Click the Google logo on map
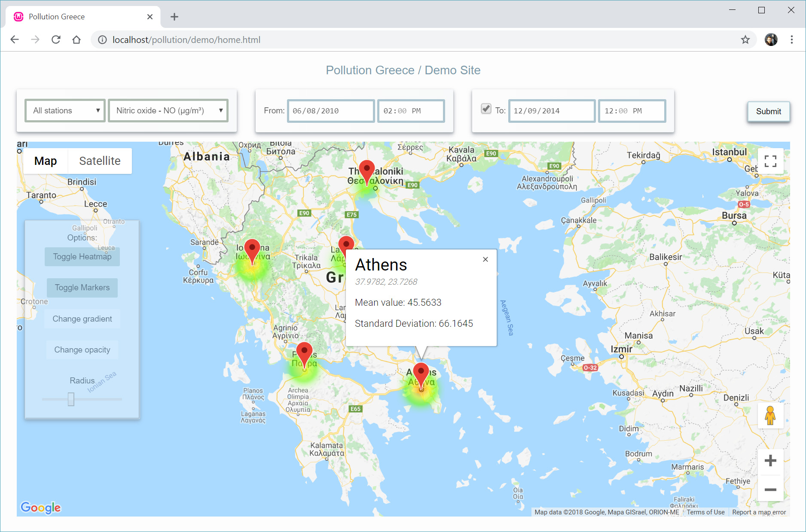Viewport: 806px width, 532px height. 41,508
